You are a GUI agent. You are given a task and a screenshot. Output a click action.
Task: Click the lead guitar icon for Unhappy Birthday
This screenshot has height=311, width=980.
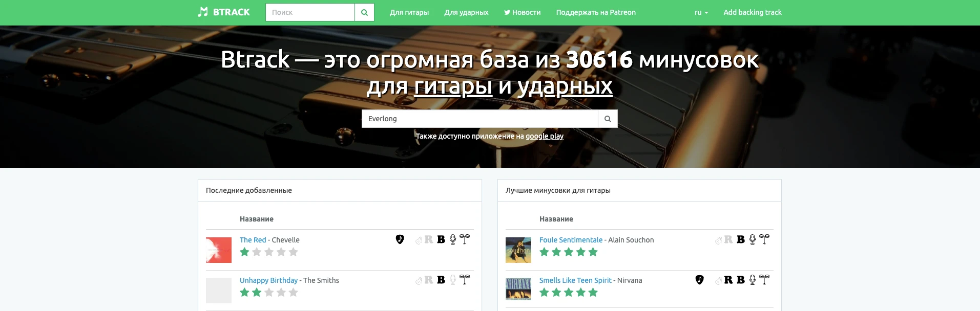click(419, 280)
